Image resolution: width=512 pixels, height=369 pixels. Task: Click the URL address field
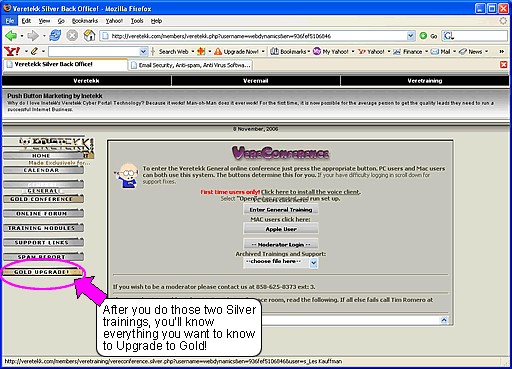pos(257,36)
